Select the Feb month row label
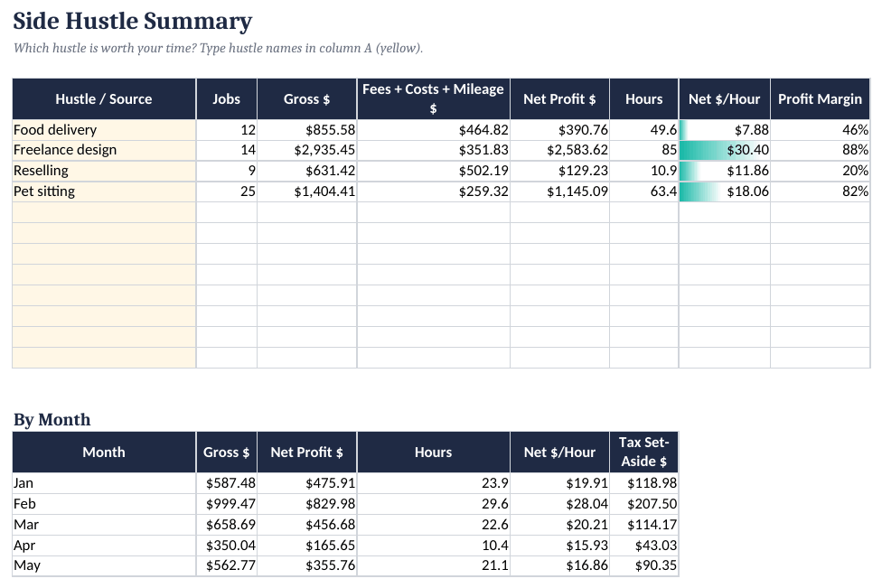The image size is (882, 588). coord(104,504)
